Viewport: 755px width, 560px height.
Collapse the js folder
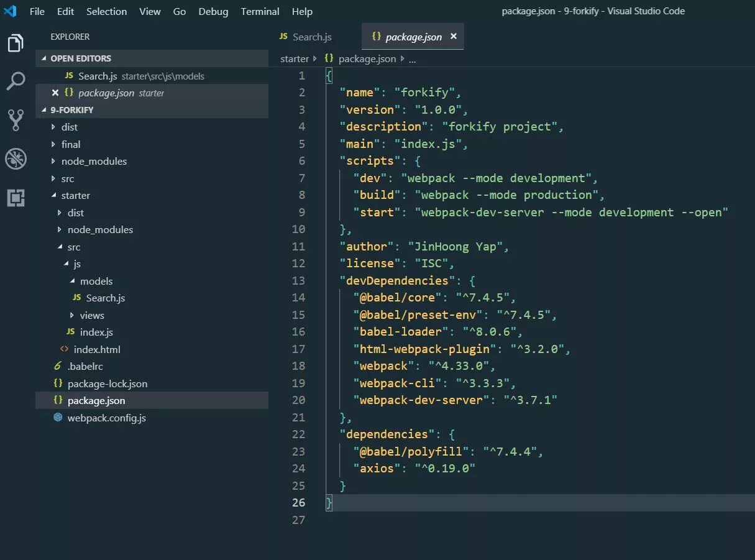coord(77,264)
